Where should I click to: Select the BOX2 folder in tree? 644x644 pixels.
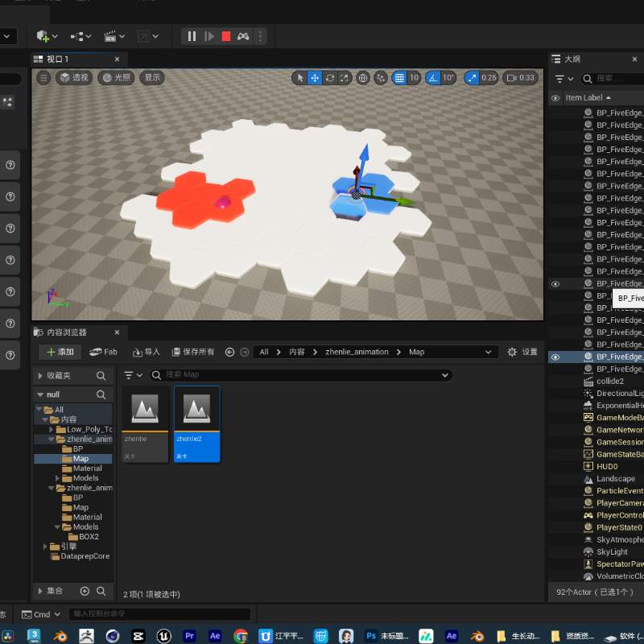pos(89,537)
